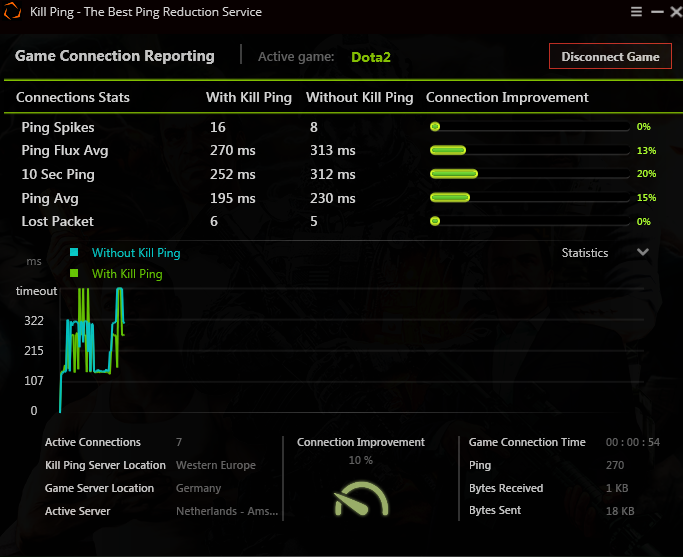Click the With Kill Ping column header
The image size is (683, 557).
[x=249, y=97]
